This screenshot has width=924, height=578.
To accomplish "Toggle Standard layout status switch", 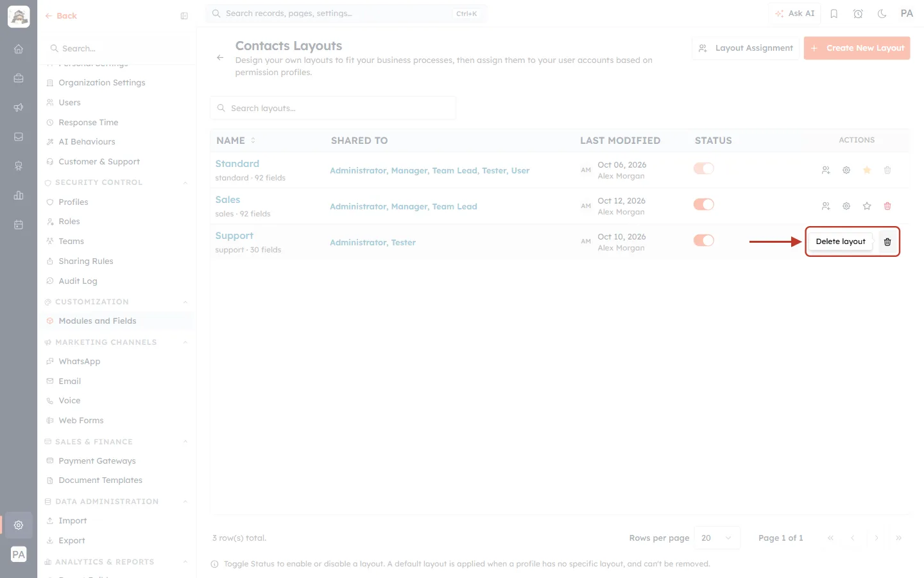I will coord(704,168).
